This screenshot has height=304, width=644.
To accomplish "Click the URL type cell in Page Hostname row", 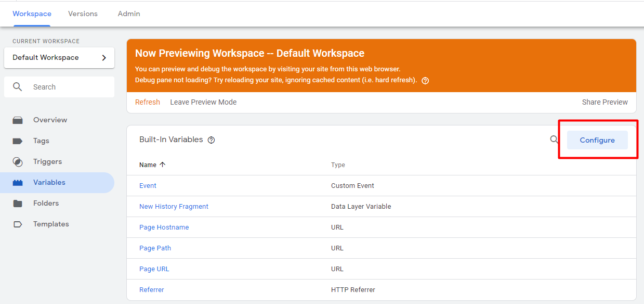I will [x=337, y=227].
